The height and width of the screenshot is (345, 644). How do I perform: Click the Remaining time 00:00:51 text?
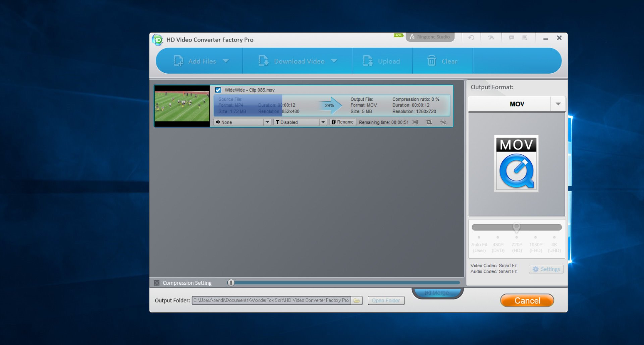point(384,122)
